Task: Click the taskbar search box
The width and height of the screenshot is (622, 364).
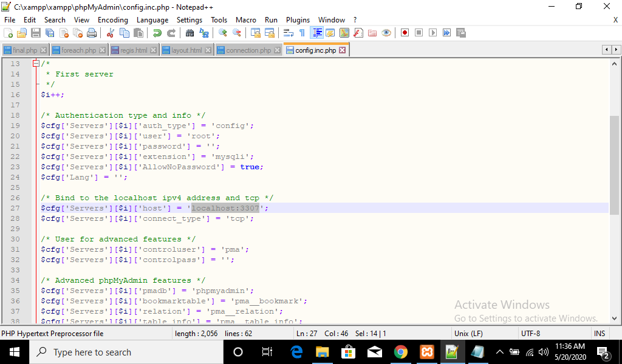Action: tap(126, 352)
